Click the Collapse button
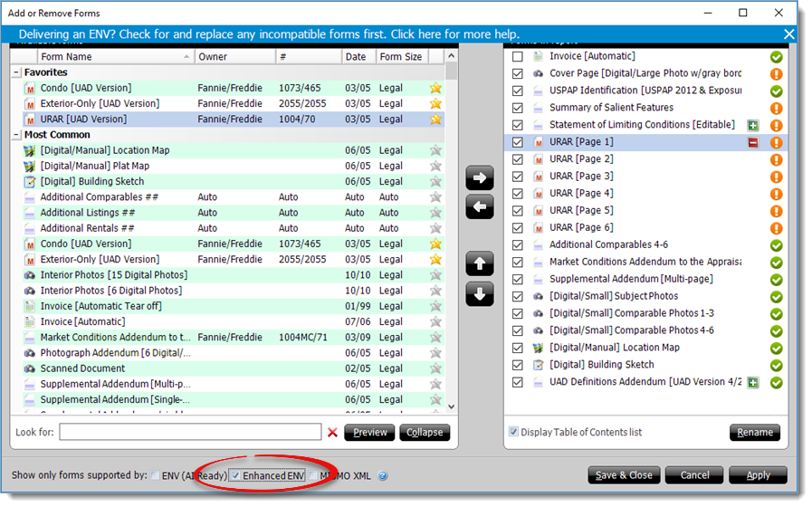812x507 pixels. pyautogui.click(x=425, y=433)
